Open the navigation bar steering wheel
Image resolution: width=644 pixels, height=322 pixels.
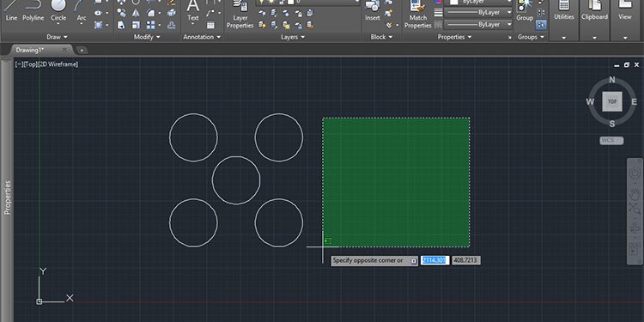pos(635,173)
